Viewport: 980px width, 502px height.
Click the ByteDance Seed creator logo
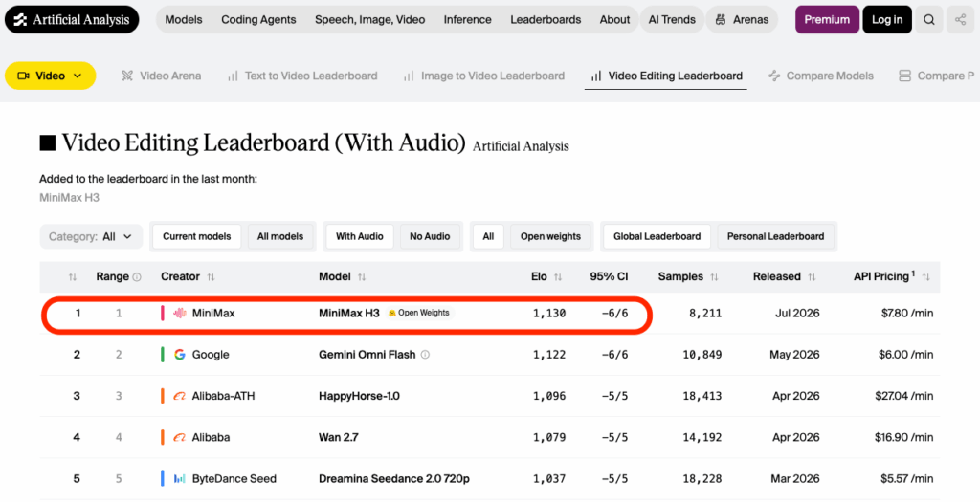(179, 478)
